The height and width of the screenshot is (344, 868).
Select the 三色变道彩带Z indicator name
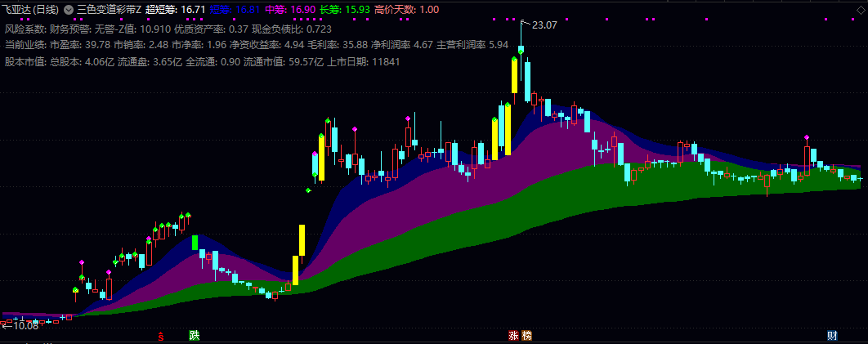pyautogui.click(x=109, y=10)
